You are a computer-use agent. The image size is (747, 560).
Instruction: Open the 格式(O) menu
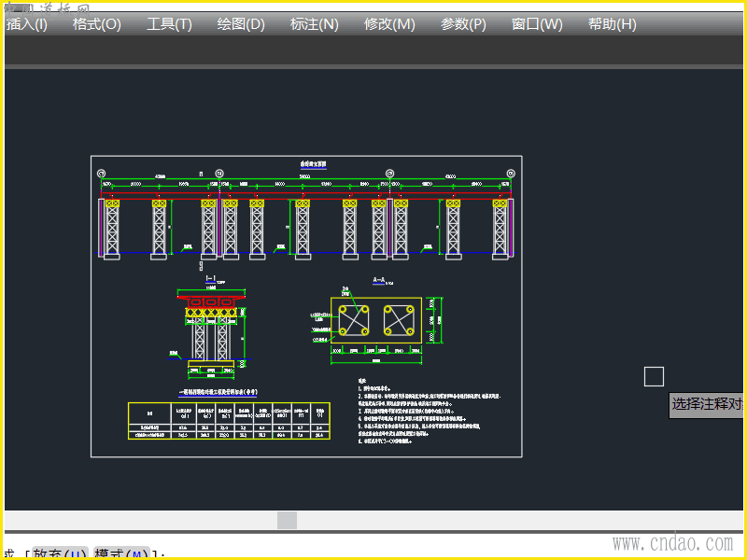click(x=97, y=24)
